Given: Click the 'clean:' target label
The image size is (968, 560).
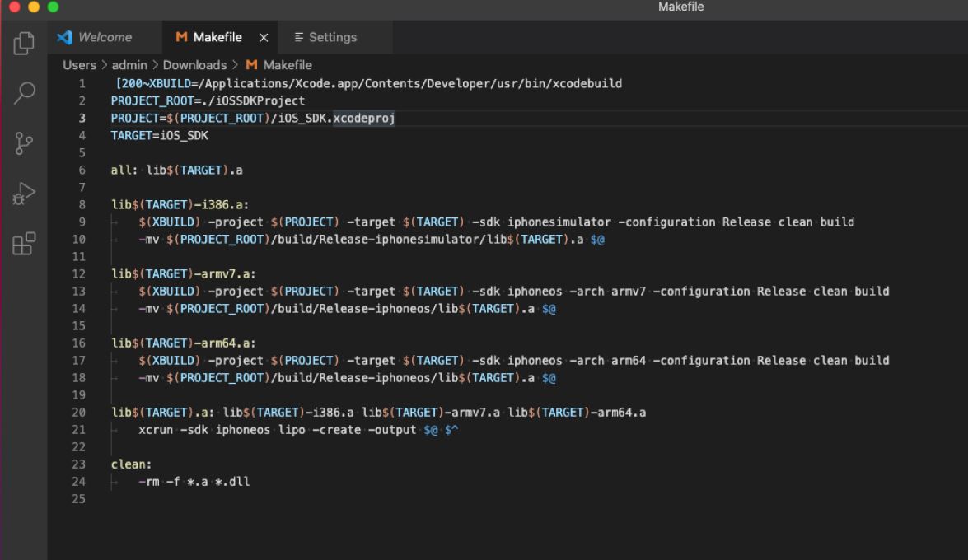Looking at the screenshot, I should (131, 464).
